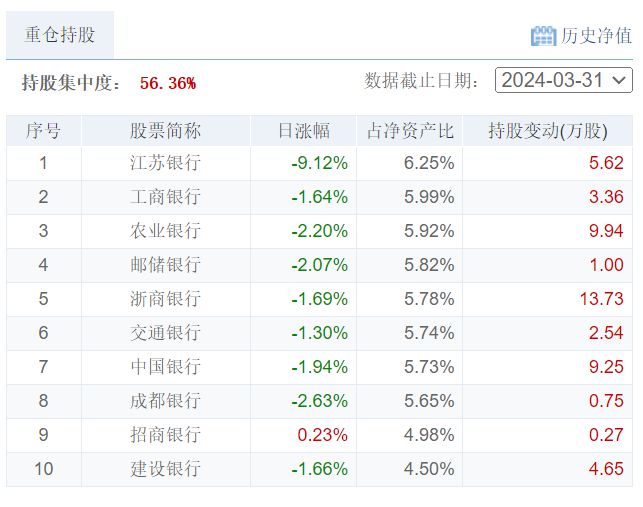Select daily change -2.63%

pos(319,401)
